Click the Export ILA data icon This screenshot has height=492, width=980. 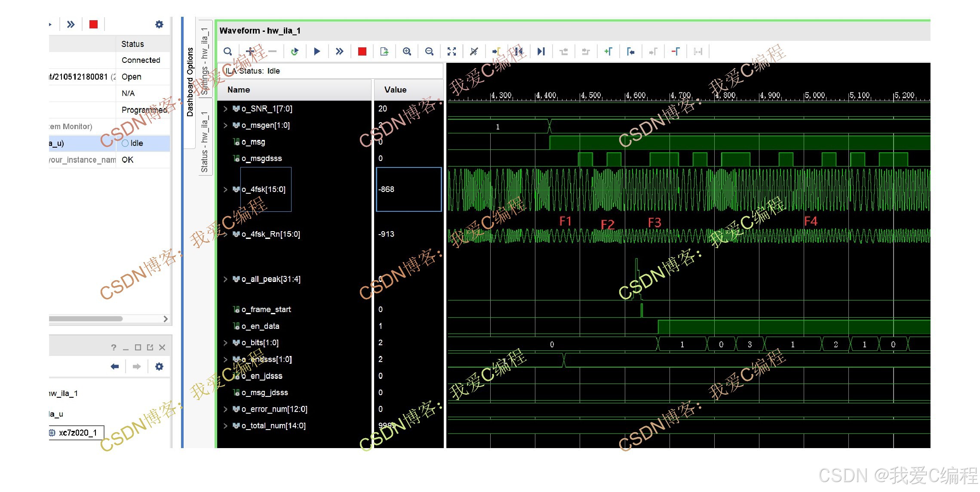tap(384, 52)
